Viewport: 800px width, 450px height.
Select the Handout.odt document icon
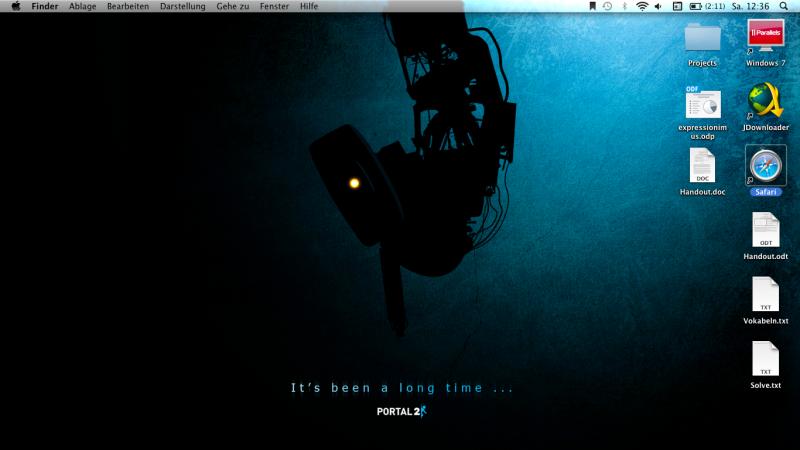coord(765,231)
